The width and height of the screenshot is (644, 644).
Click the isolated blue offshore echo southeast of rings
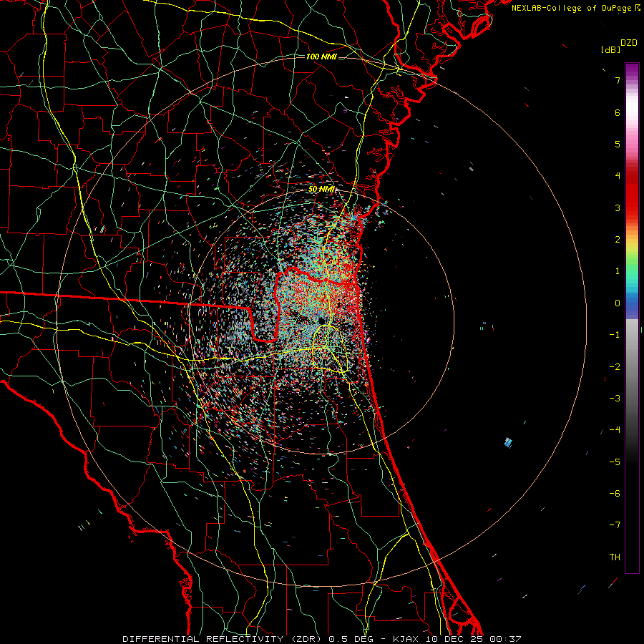click(x=509, y=442)
